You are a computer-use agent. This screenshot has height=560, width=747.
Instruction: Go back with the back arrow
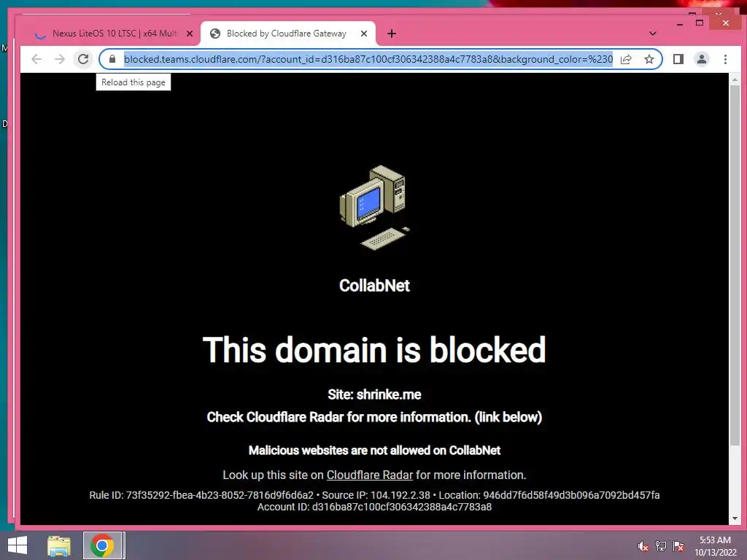pyautogui.click(x=36, y=59)
